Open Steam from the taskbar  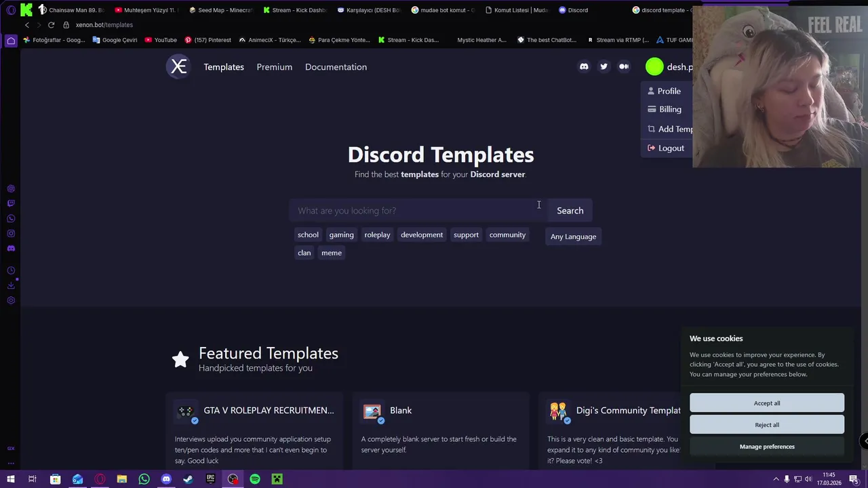(189, 479)
